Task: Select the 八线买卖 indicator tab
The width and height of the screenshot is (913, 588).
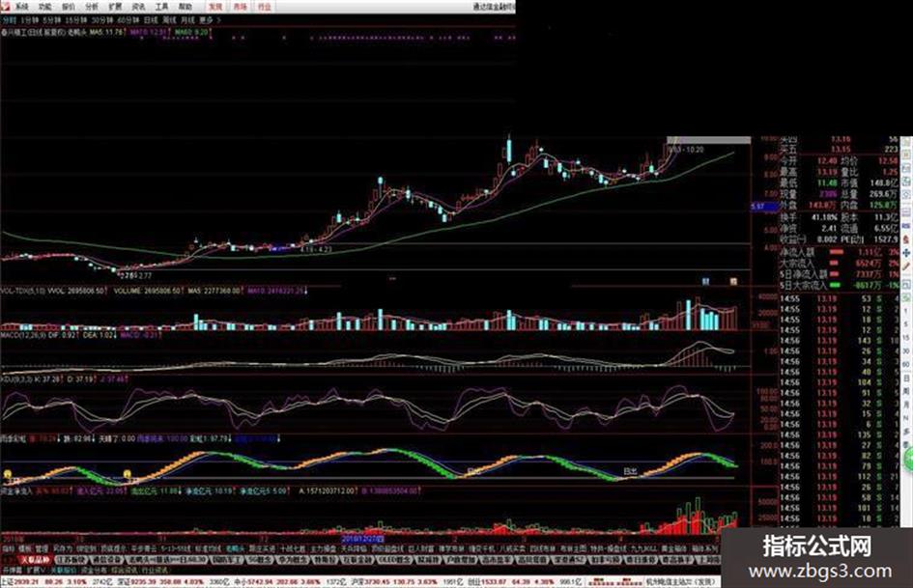Action: tap(513, 548)
